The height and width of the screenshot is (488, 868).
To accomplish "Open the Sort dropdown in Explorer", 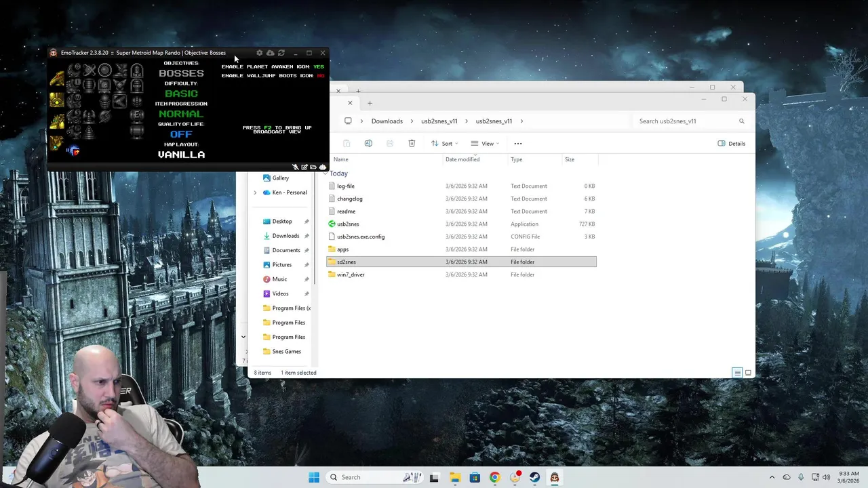I will coord(445,143).
